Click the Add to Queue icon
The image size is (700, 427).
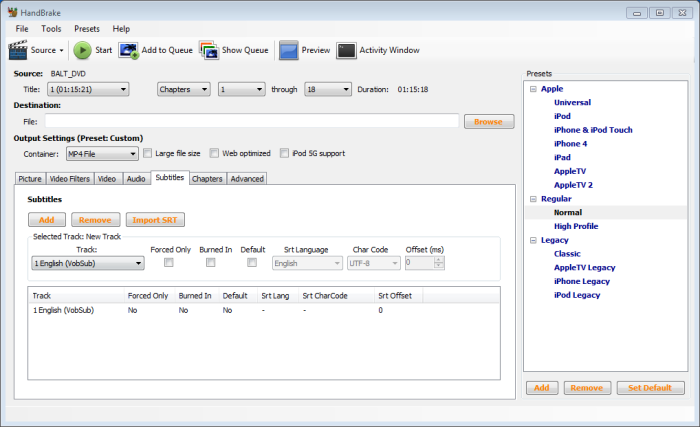129,50
